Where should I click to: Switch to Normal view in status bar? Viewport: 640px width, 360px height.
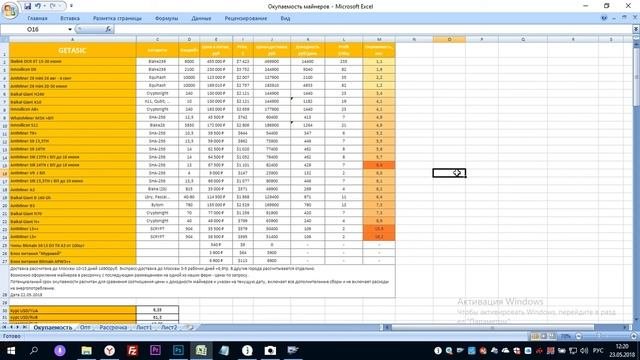535,336
